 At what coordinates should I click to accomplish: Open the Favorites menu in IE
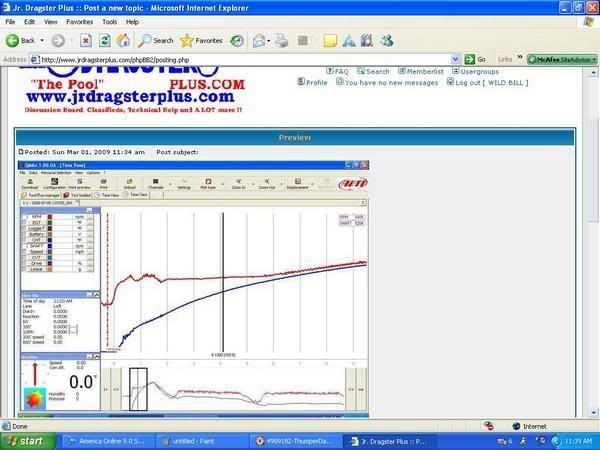pyautogui.click(x=80, y=22)
